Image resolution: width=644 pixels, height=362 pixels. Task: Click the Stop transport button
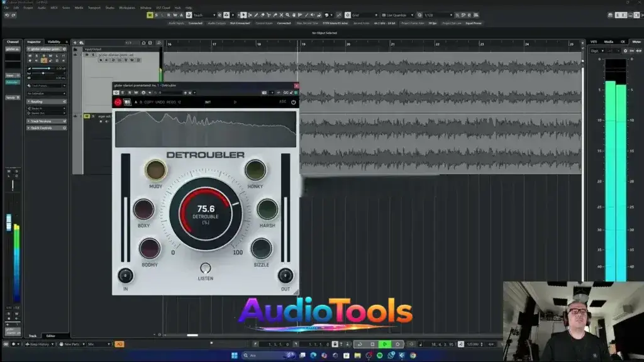[x=372, y=344]
